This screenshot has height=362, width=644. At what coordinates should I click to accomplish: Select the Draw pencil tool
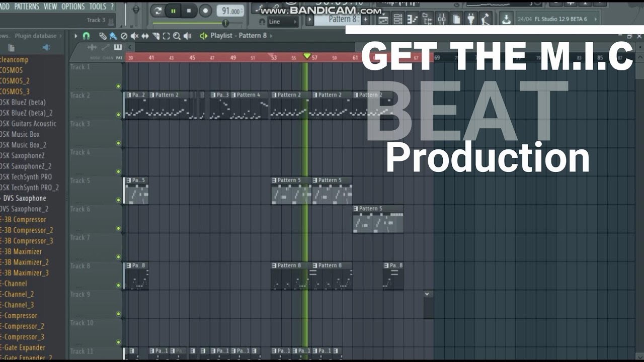point(103,36)
